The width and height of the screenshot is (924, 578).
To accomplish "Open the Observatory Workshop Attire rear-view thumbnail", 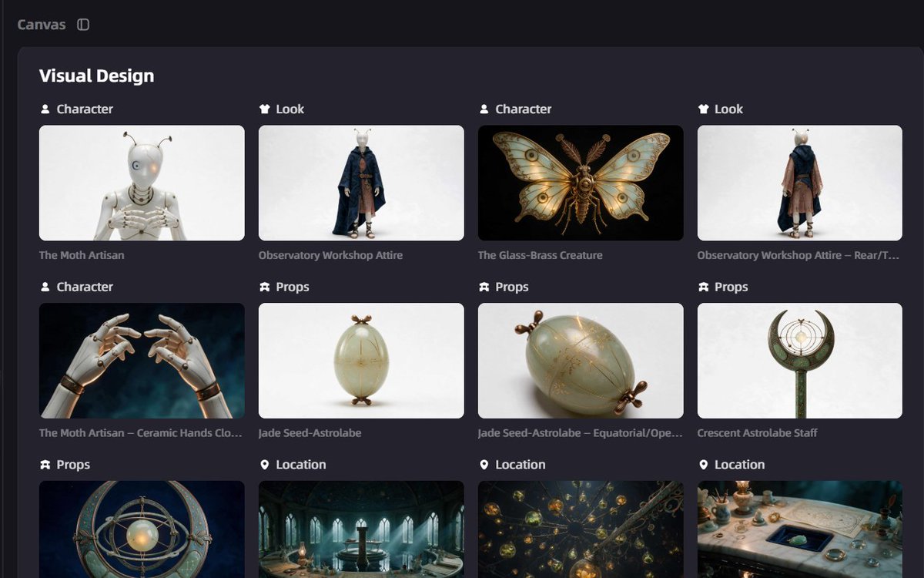I will 800,183.
